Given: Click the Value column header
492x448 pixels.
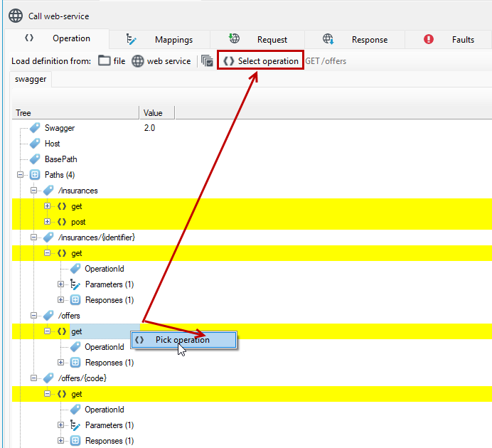Looking at the screenshot, I should [157, 112].
